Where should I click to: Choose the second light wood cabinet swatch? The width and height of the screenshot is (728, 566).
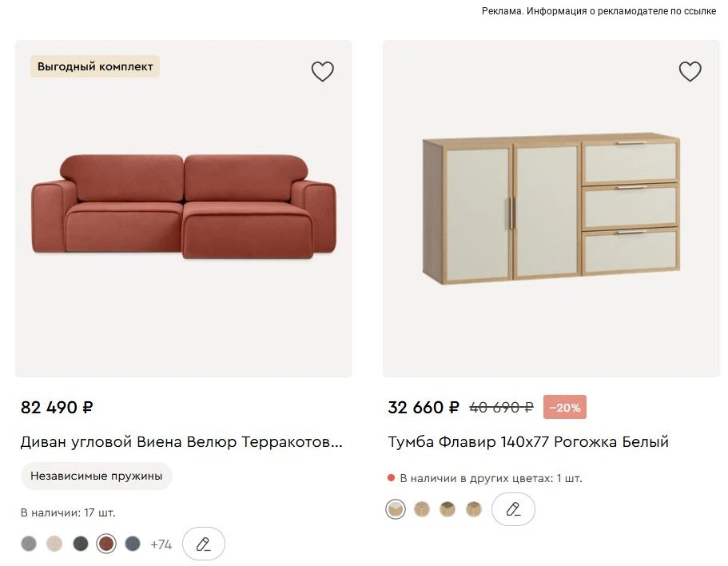point(422,509)
